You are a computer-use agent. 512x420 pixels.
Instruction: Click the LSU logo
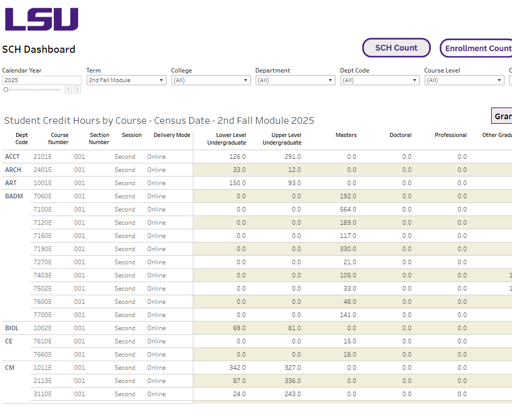tap(41, 19)
